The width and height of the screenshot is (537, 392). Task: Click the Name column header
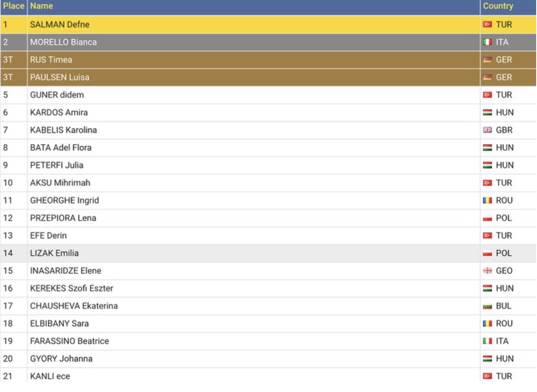click(x=41, y=6)
